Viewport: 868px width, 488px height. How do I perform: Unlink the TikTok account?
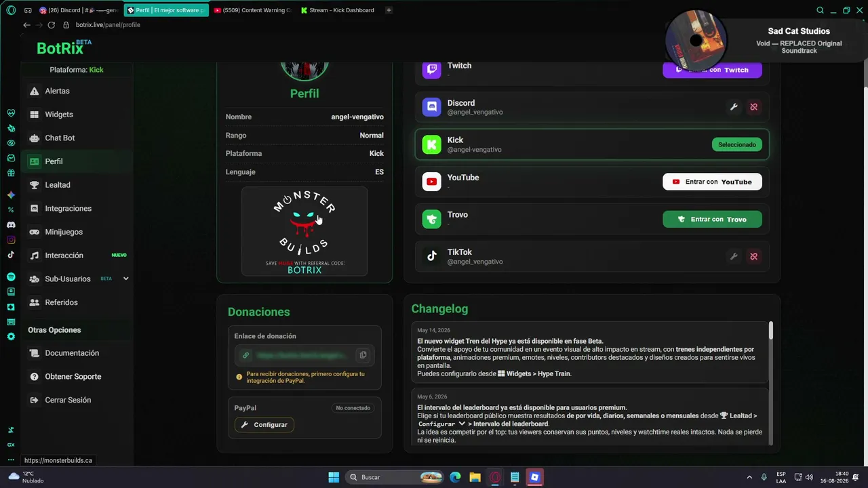[x=753, y=256]
